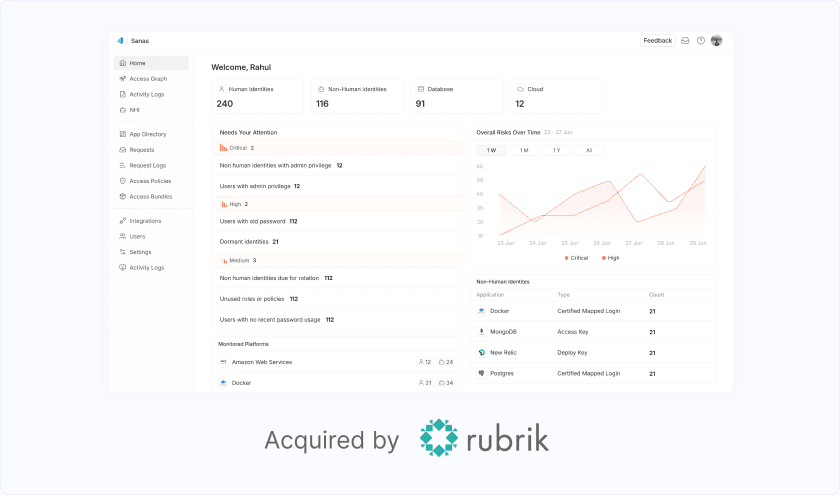Open Amazon Web Services platform row
Viewport: 840px width, 496px height.
point(337,362)
